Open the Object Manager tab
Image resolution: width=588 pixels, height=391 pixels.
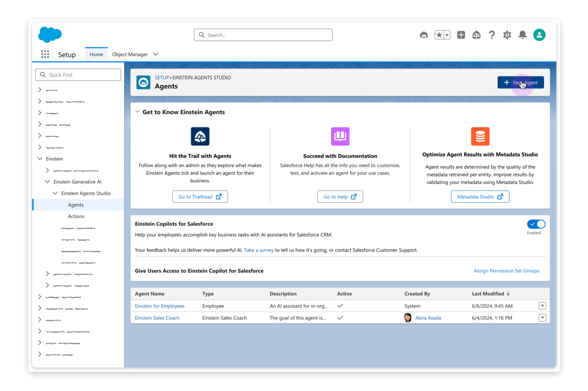click(x=130, y=54)
